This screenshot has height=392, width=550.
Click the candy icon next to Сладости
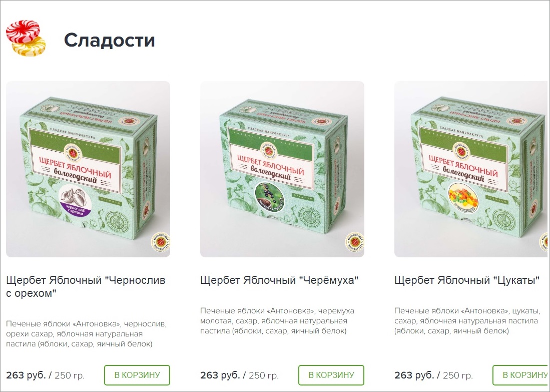[x=26, y=38]
